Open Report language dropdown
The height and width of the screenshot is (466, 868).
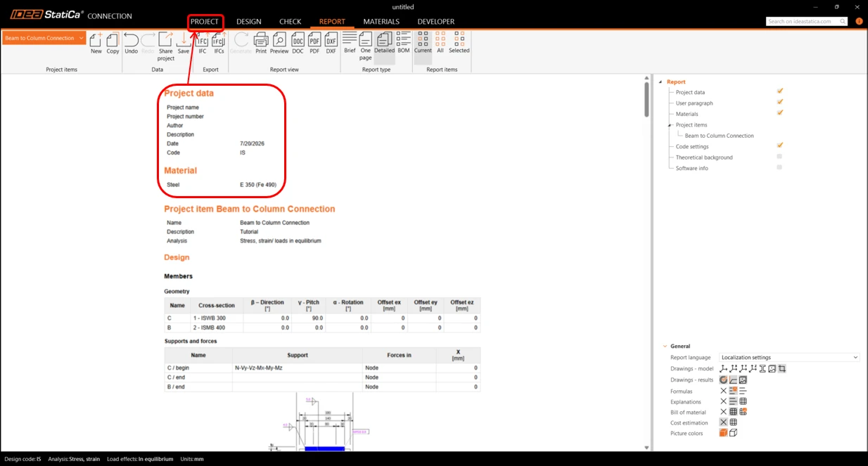coord(789,358)
